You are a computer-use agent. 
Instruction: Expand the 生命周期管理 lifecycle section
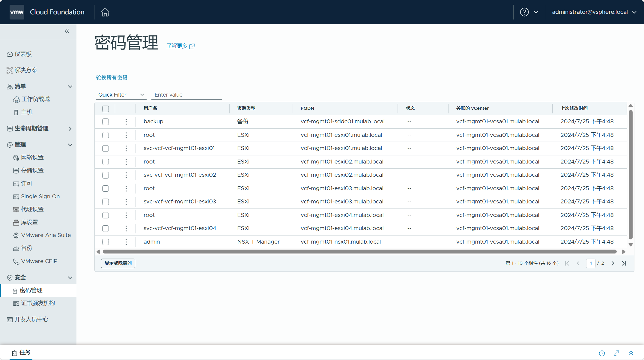[x=70, y=128]
